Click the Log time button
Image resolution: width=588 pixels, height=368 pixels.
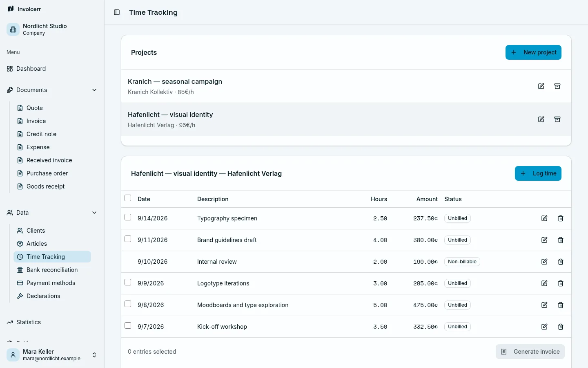tap(538, 173)
